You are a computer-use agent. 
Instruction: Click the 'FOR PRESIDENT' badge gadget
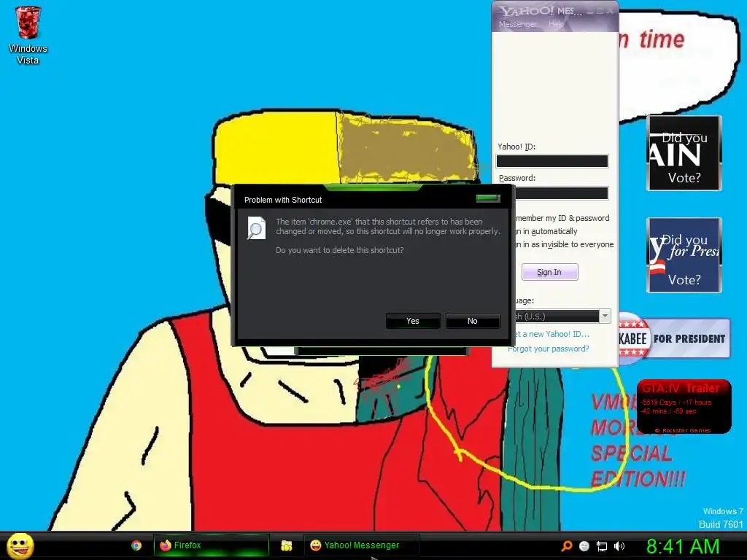click(x=674, y=338)
